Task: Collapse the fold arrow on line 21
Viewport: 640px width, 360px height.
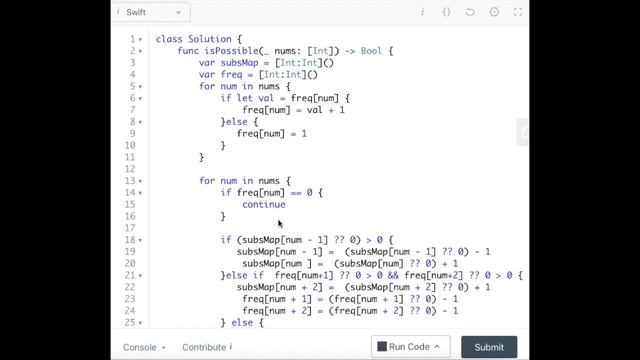Action: tap(140, 276)
